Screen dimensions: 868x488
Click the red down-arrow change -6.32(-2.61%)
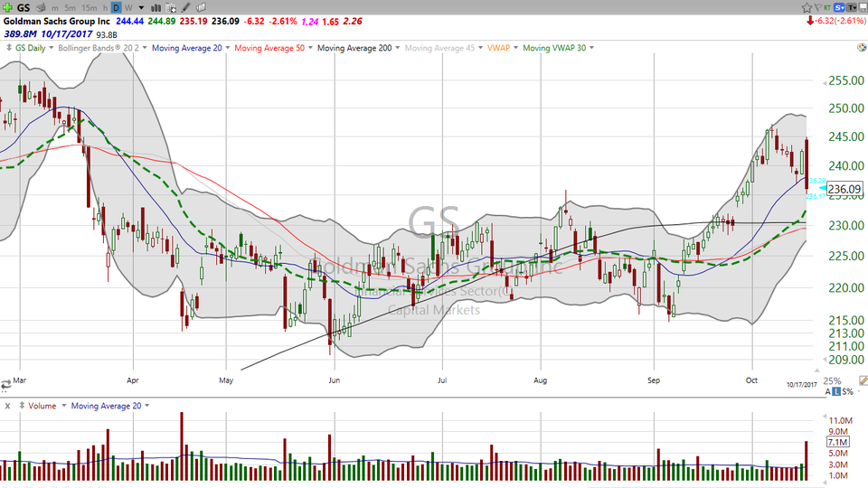(x=835, y=21)
